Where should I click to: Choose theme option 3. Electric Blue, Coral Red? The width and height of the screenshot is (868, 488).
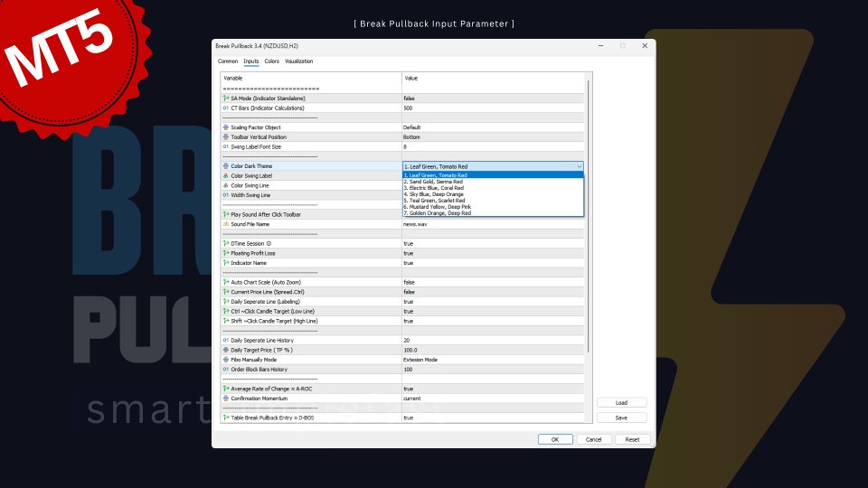click(x=493, y=188)
